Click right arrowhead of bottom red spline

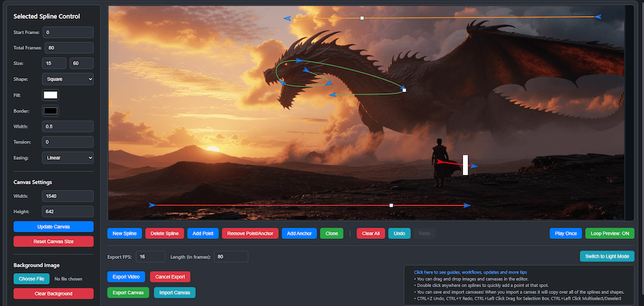coord(468,205)
